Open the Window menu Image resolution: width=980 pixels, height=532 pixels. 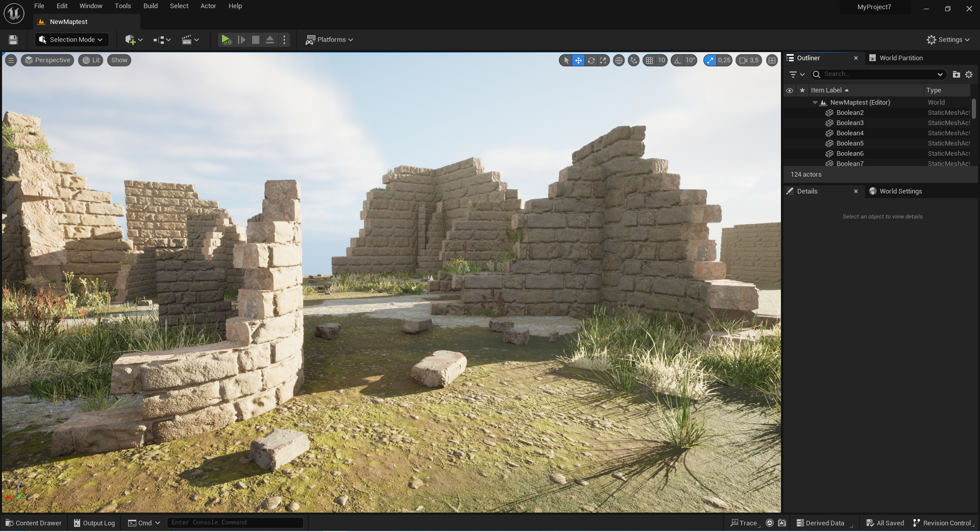(91, 6)
